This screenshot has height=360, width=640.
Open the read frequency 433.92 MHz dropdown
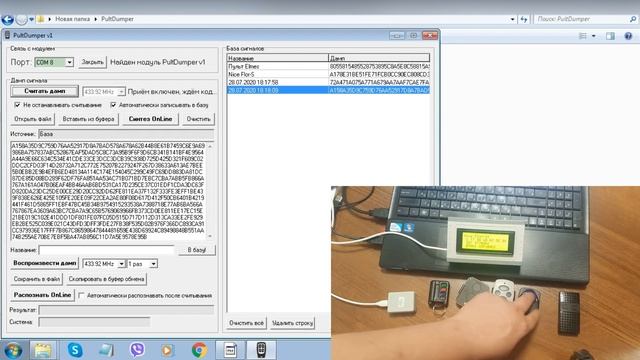click(x=121, y=92)
